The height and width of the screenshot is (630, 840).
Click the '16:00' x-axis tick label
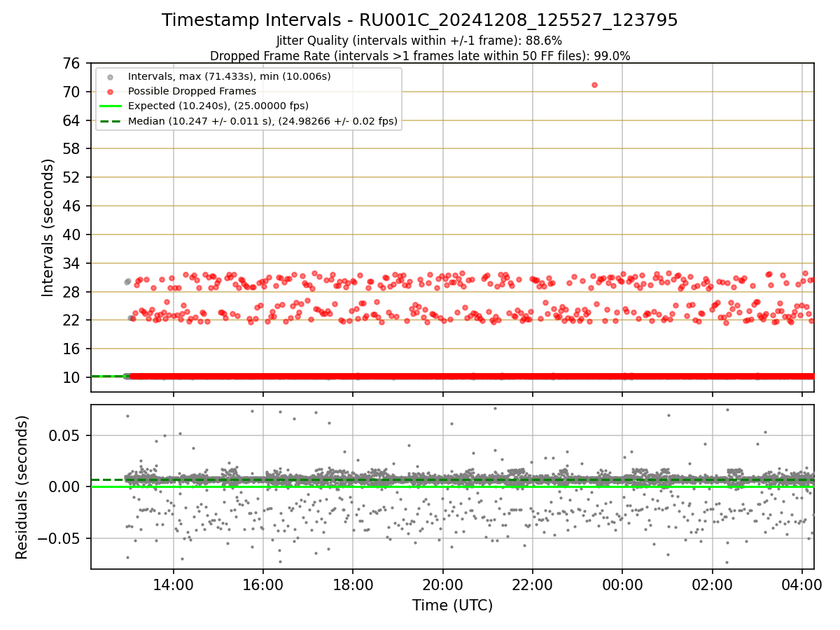[263, 584]
